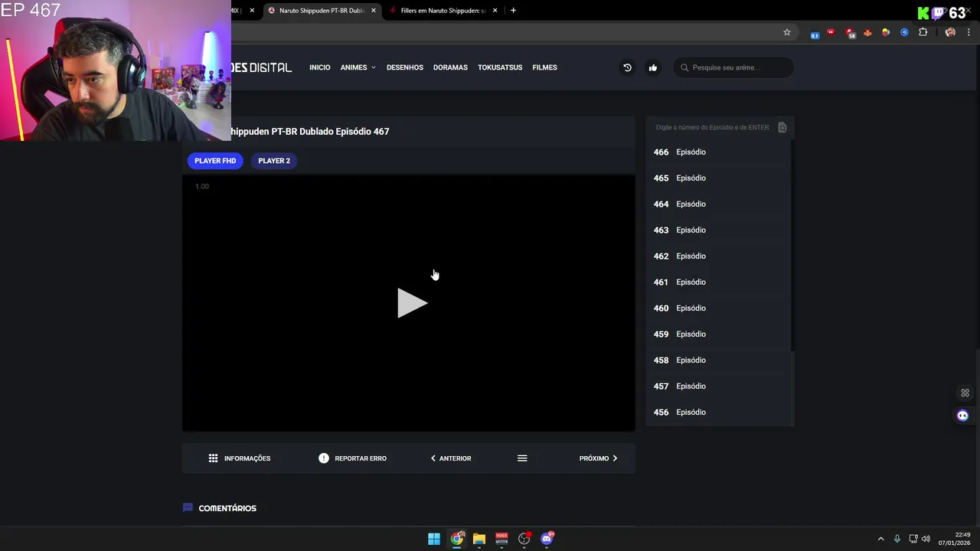This screenshot has height=551, width=980.
Task: Bookmark the page with star icon
Action: click(786, 32)
